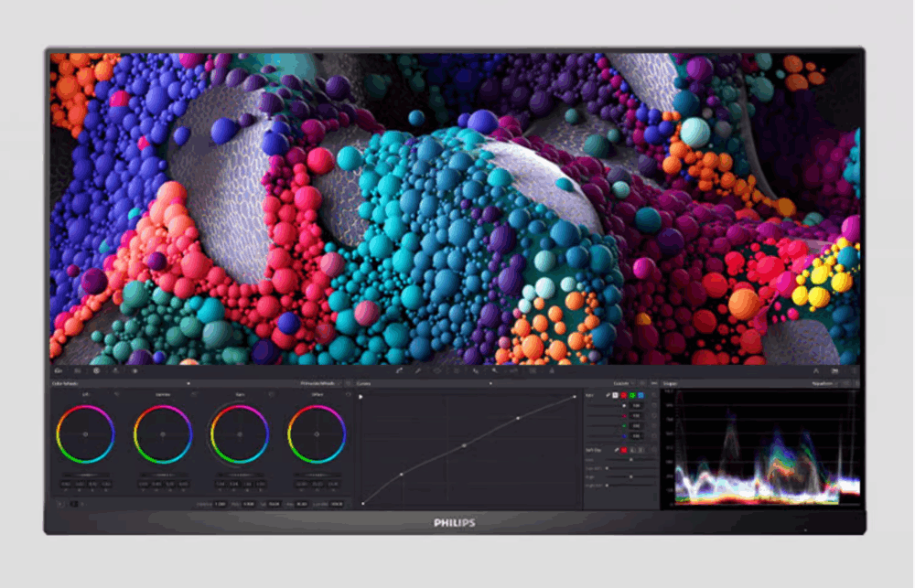Open the scope type dropdown

823,384
